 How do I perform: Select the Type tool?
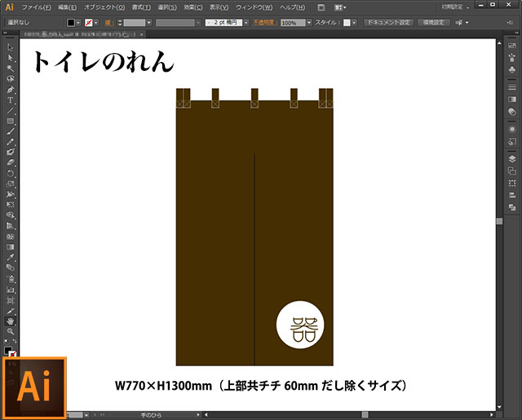tap(11, 99)
